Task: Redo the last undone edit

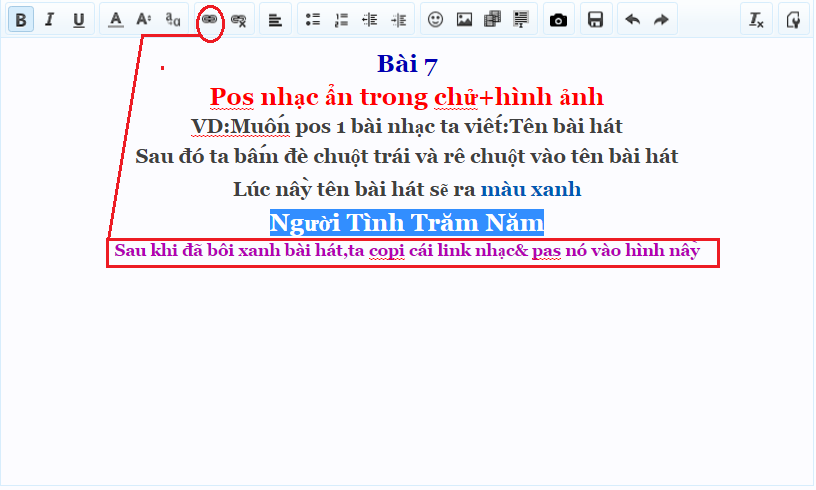Action: pos(660,20)
